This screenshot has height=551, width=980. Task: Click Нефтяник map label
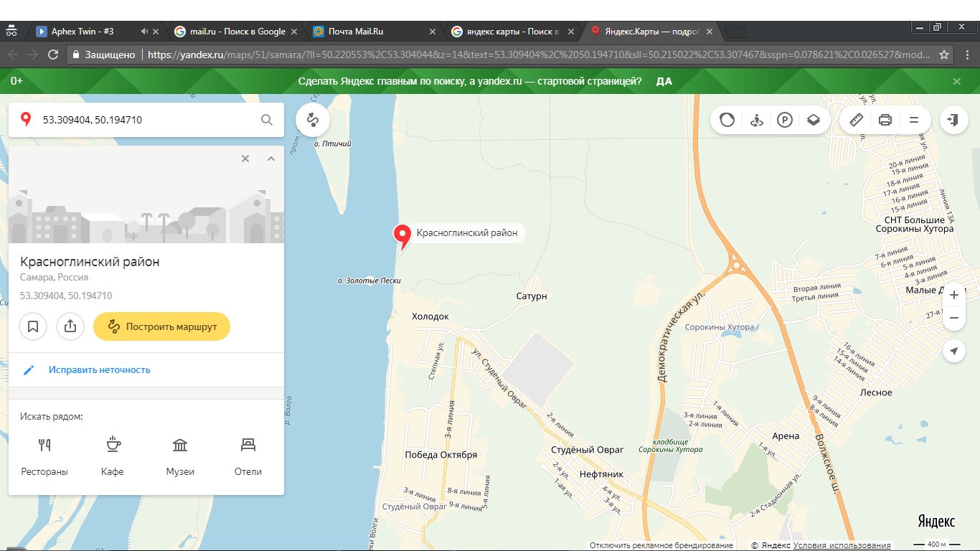(601, 474)
